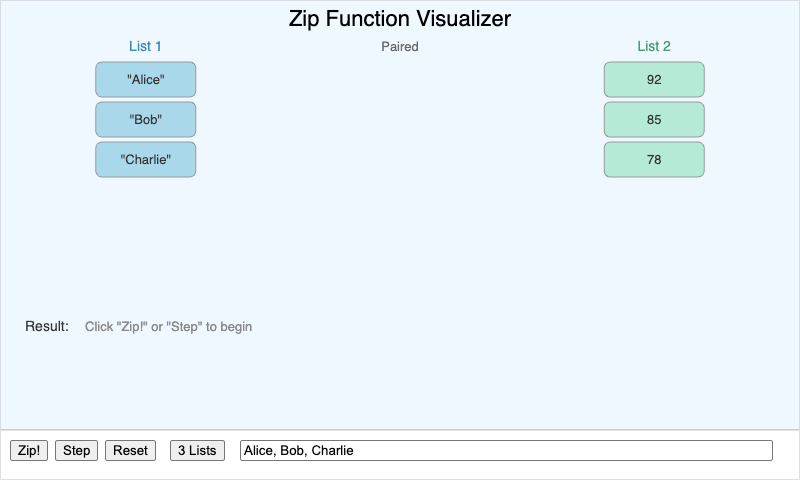The width and height of the screenshot is (800, 480).
Task: Click the Result label
Action: point(47,327)
